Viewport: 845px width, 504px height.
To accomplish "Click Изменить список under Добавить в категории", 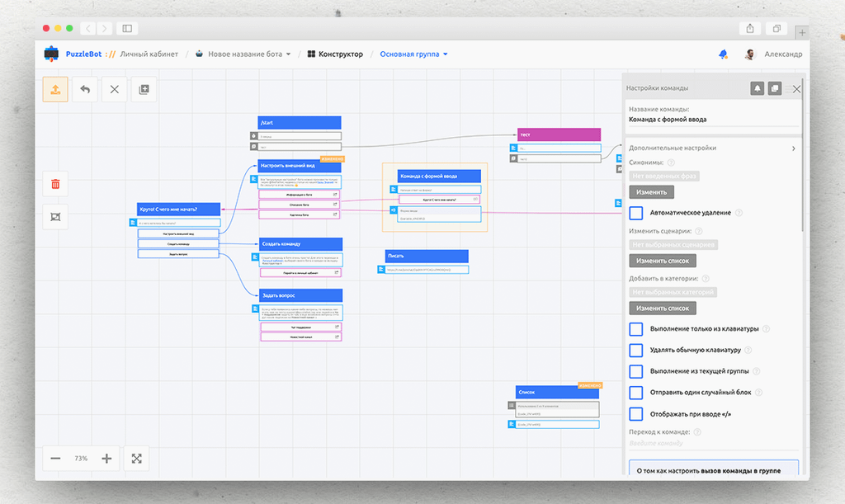I will click(663, 308).
